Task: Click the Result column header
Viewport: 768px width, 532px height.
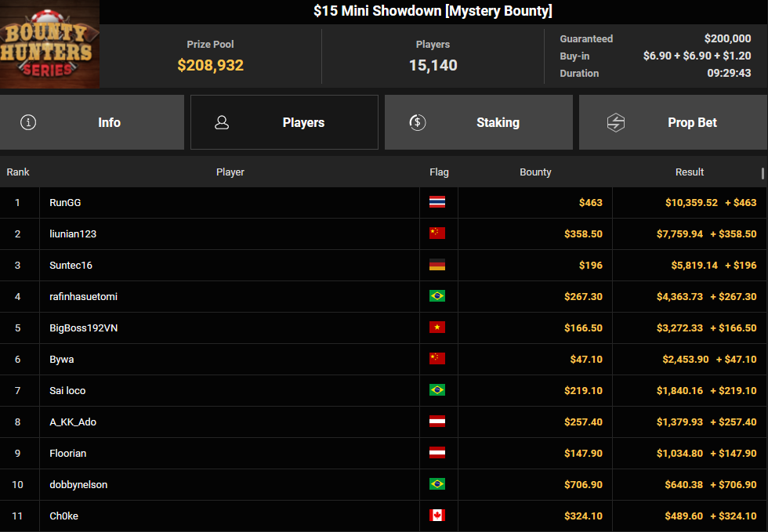Action: (689, 172)
